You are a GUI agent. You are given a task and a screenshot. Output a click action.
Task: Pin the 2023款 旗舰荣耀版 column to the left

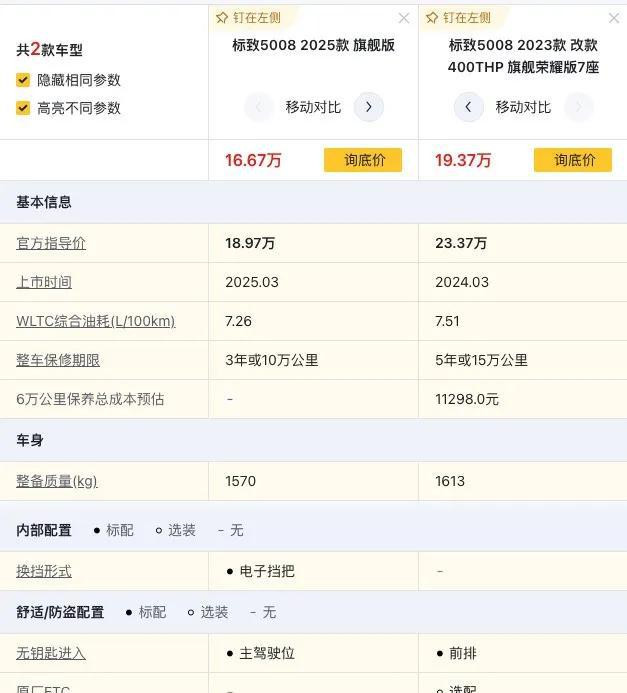(458, 18)
